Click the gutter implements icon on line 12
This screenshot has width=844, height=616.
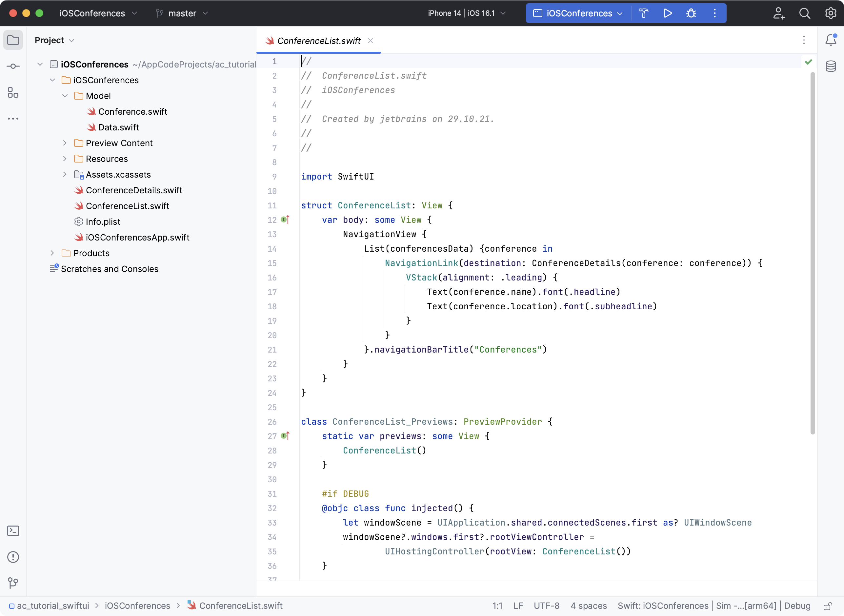tap(285, 220)
